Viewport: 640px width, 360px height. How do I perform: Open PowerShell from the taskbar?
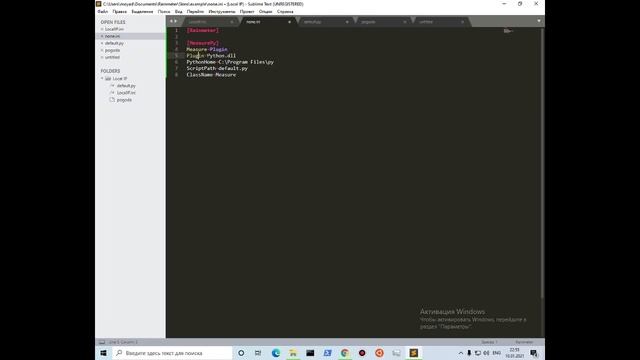327,353
